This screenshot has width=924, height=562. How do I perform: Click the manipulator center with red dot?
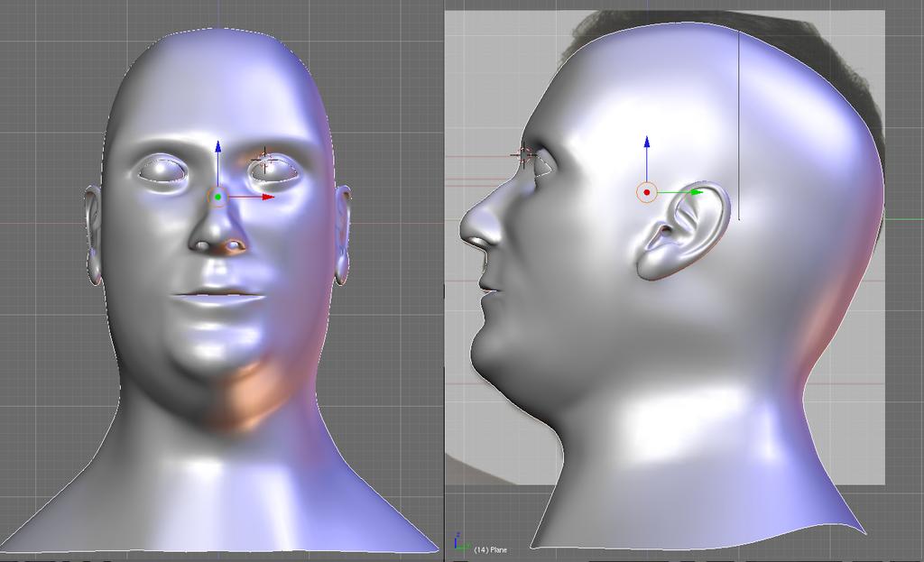tap(646, 192)
